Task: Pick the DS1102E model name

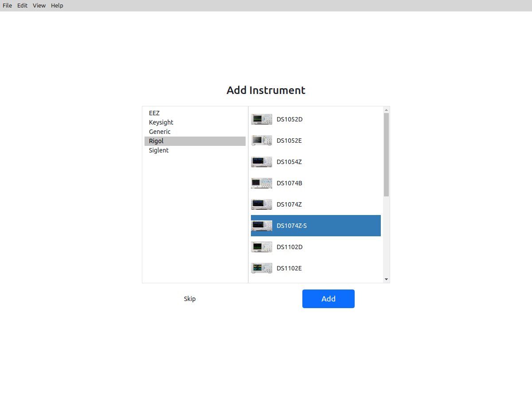Action: point(289,268)
